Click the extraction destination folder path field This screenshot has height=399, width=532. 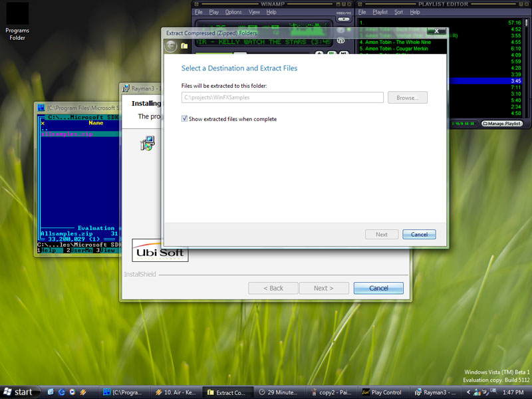[282, 97]
